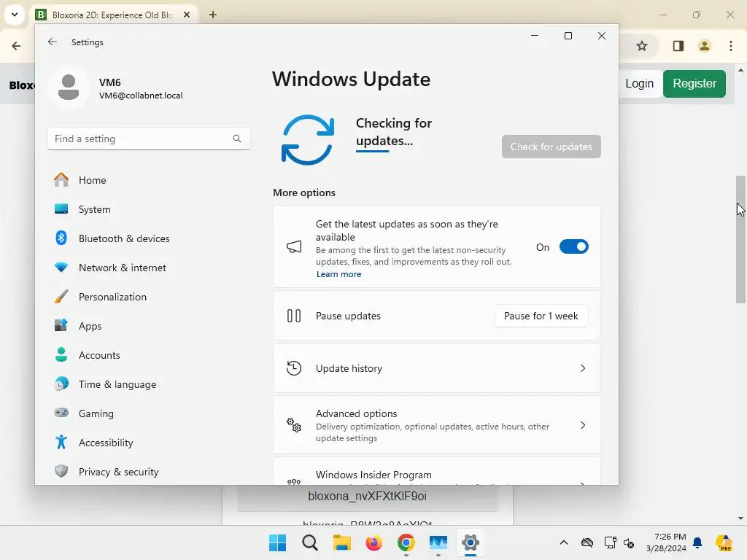Viewport: 747px width, 560px height.
Task: Click the Pause updates pause icon
Action: 294,316
